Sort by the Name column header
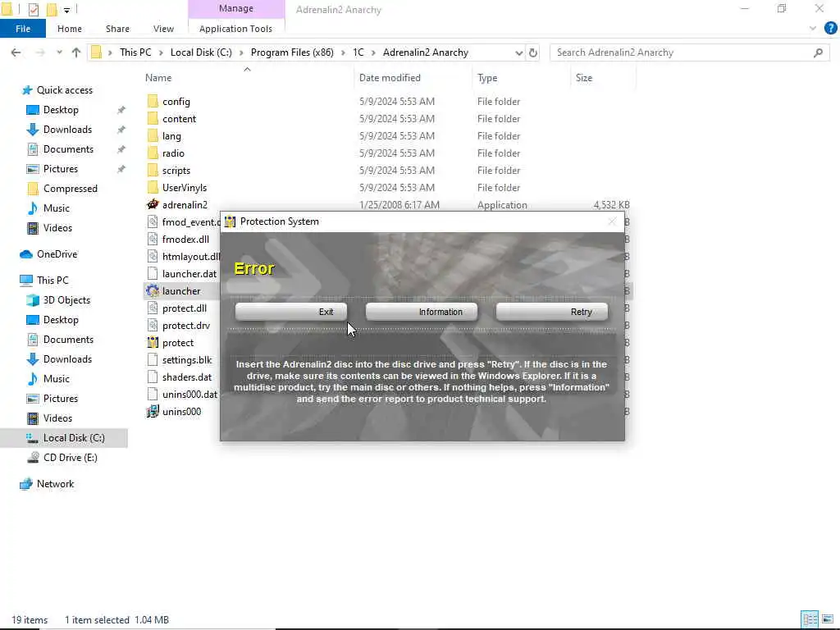Image resolution: width=840 pixels, height=630 pixels. coord(158,78)
